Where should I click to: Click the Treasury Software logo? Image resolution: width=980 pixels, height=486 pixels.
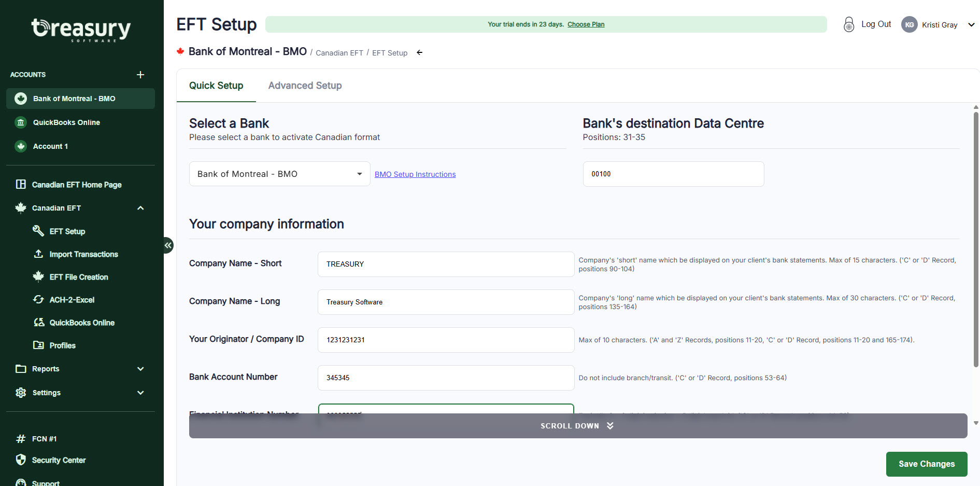click(81, 30)
